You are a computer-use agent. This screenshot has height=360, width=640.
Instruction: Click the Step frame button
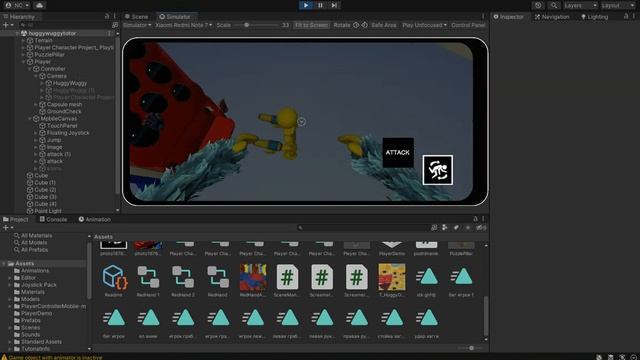tap(334, 5)
